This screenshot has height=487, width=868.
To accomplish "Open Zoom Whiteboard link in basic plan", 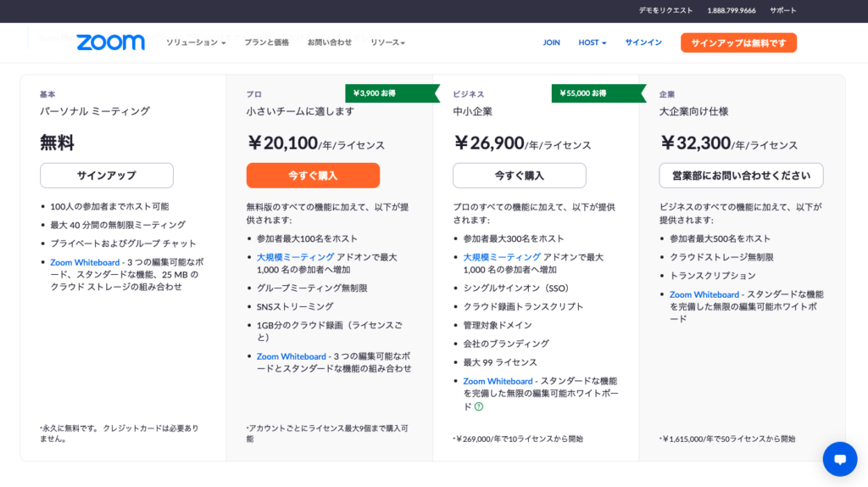I will coord(85,262).
